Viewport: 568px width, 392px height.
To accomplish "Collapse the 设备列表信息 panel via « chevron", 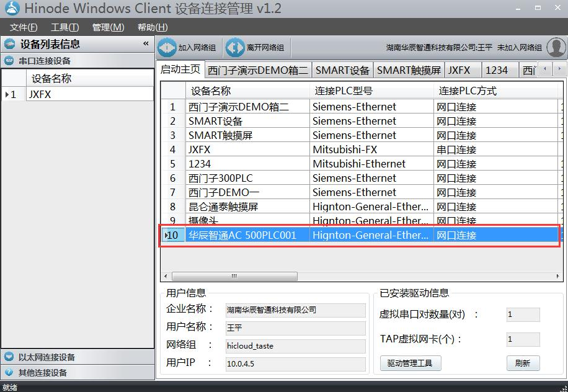I will point(144,43).
